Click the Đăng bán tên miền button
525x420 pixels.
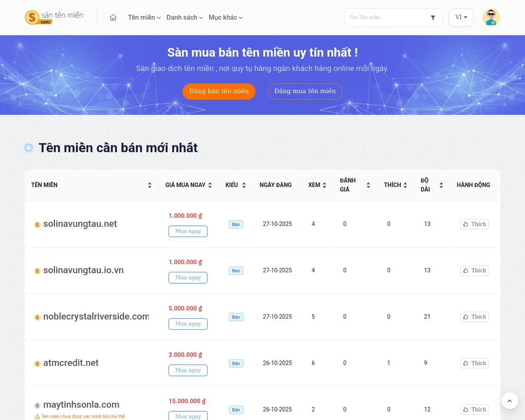tap(219, 91)
